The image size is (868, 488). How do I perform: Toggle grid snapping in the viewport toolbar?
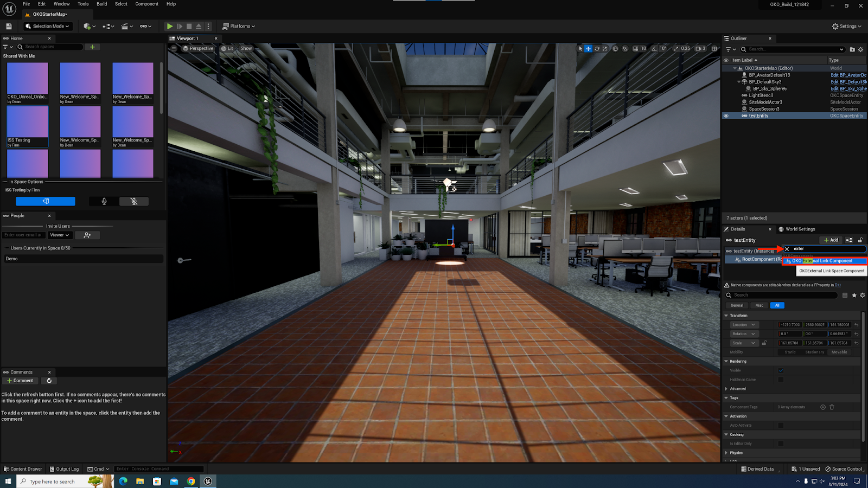point(636,49)
